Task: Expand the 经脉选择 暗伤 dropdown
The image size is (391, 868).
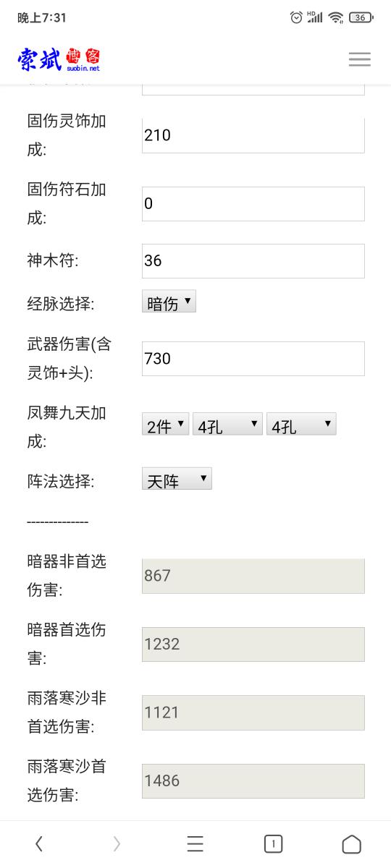Action: click(x=169, y=302)
